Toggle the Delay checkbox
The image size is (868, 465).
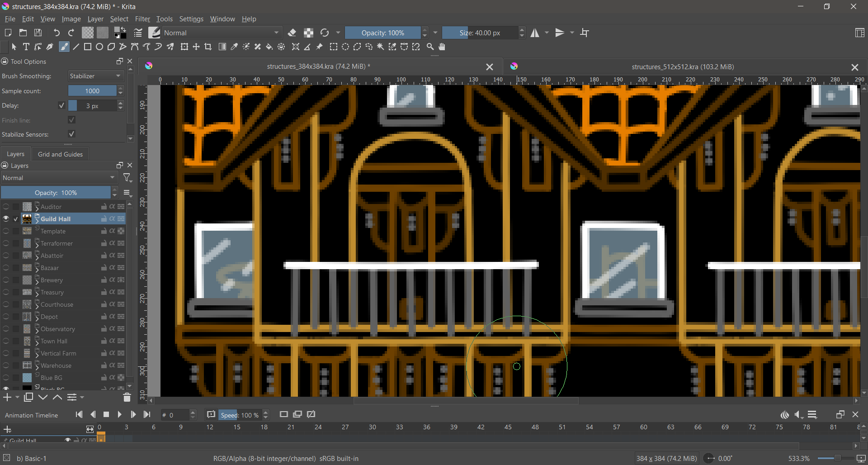(x=61, y=105)
